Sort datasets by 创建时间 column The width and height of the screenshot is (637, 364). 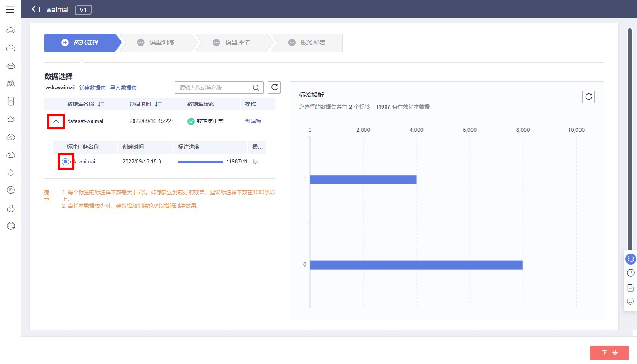(158, 104)
